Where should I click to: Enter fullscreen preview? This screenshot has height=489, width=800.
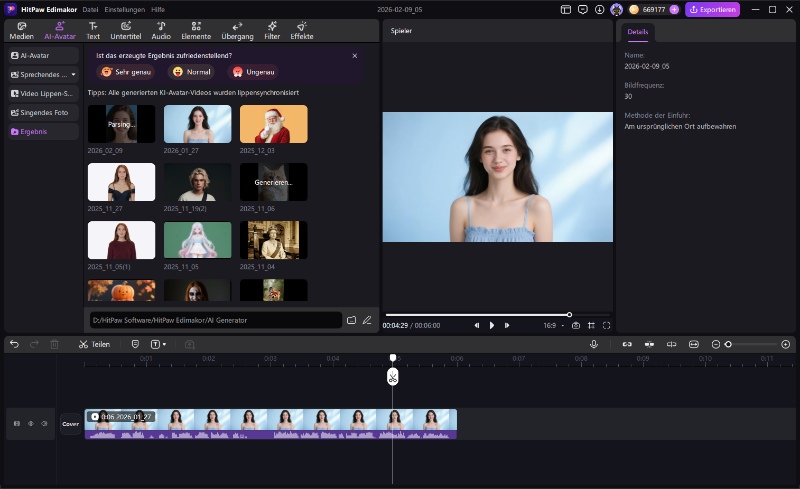pos(607,325)
